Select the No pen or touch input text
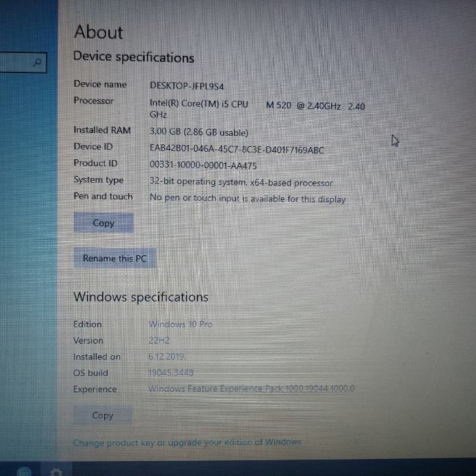Viewport: 476px width, 476px height. tap(248, 199)
